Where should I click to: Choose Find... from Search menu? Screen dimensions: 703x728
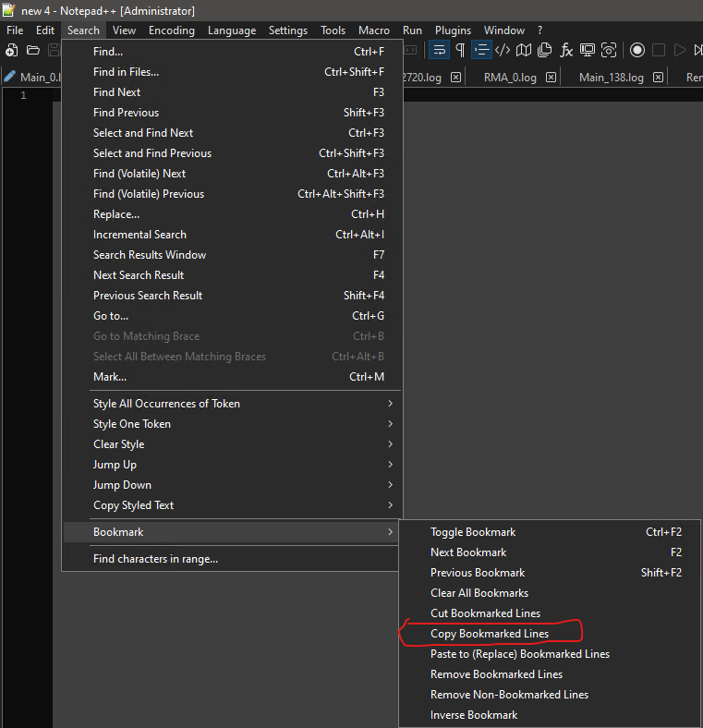click(232, 52)
